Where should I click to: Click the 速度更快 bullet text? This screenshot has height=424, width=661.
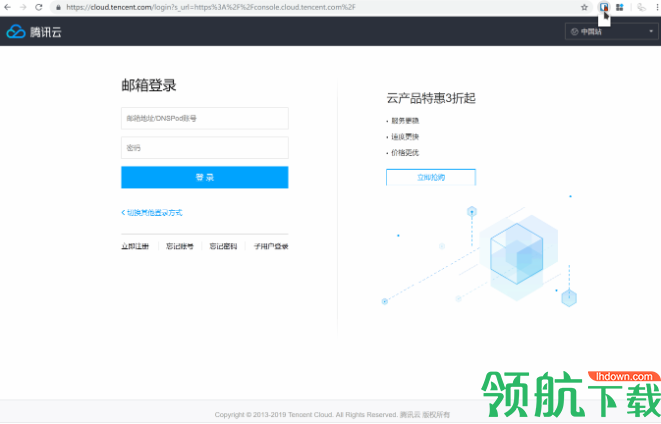[405, 137]
